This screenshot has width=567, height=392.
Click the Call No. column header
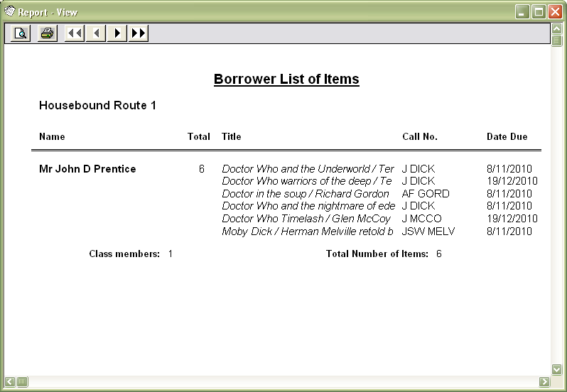[x=420, y=136]
